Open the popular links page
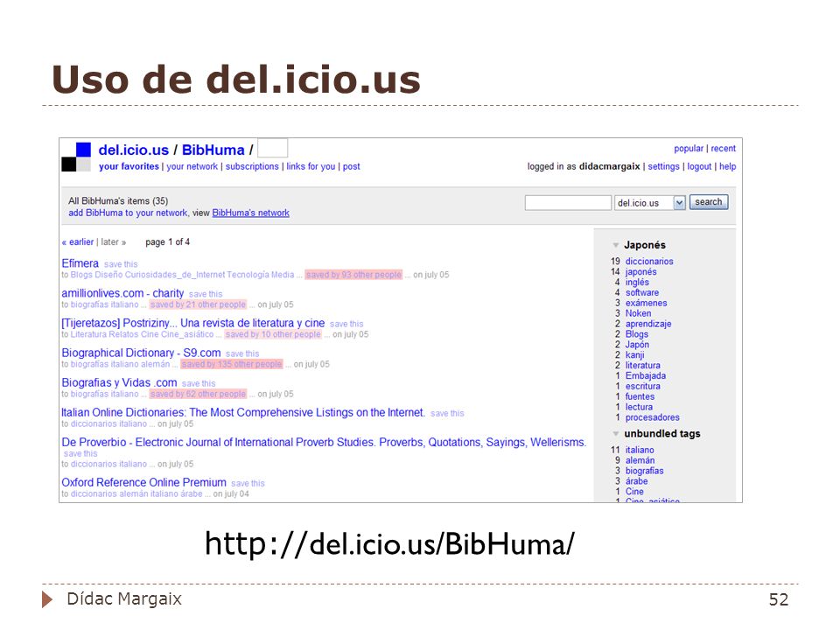 click(x=689, y=149)
